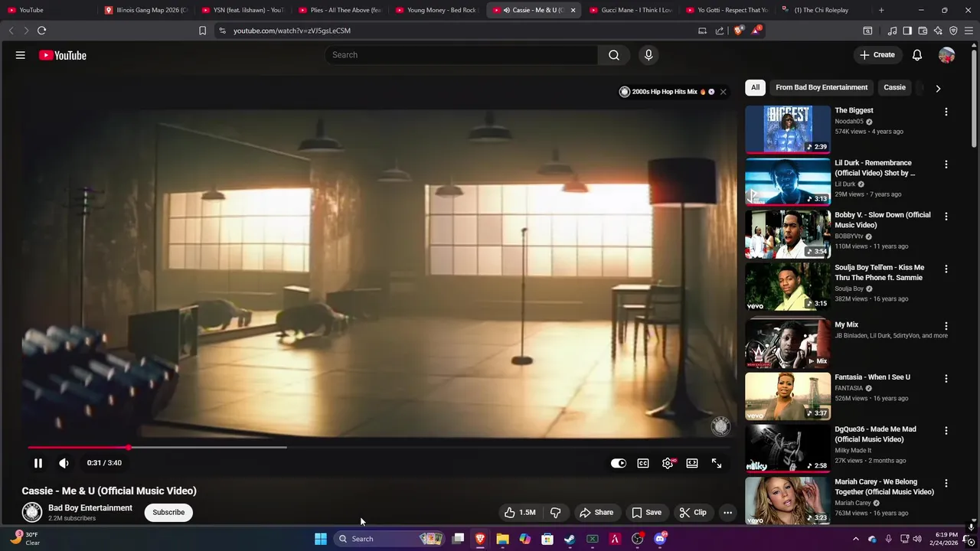980x551 pixels.
Task: Seek in the video progress bar
Action: pos(379,448)
